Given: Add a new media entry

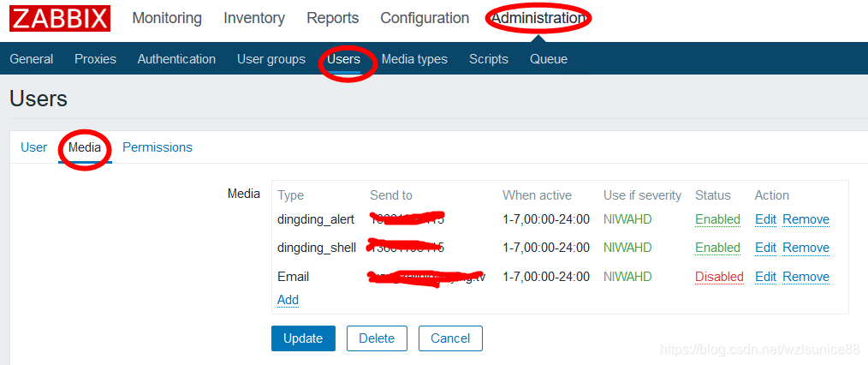Looking at the screenshot, I should 288,300.
